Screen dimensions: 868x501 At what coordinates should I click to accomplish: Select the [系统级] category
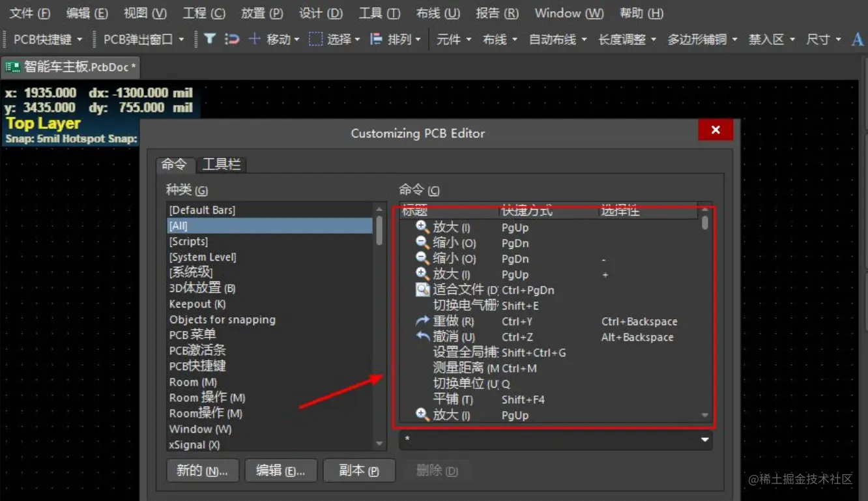point(270,272)
